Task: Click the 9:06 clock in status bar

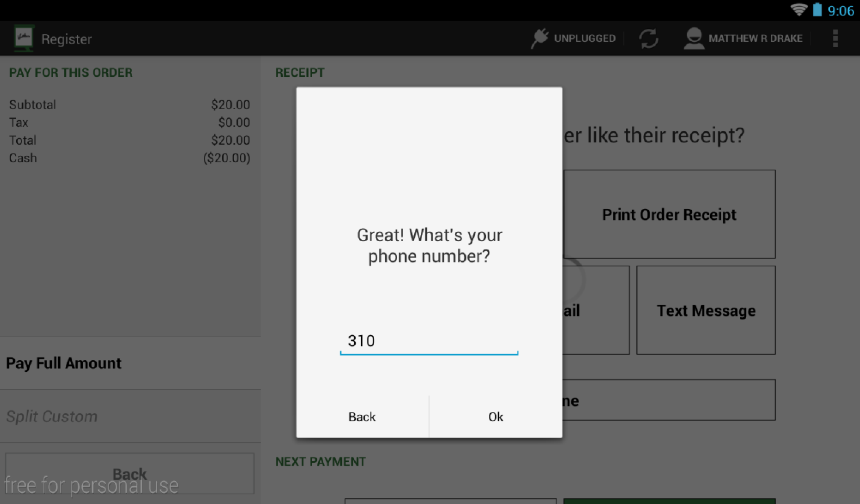Action: coord(841,11)
